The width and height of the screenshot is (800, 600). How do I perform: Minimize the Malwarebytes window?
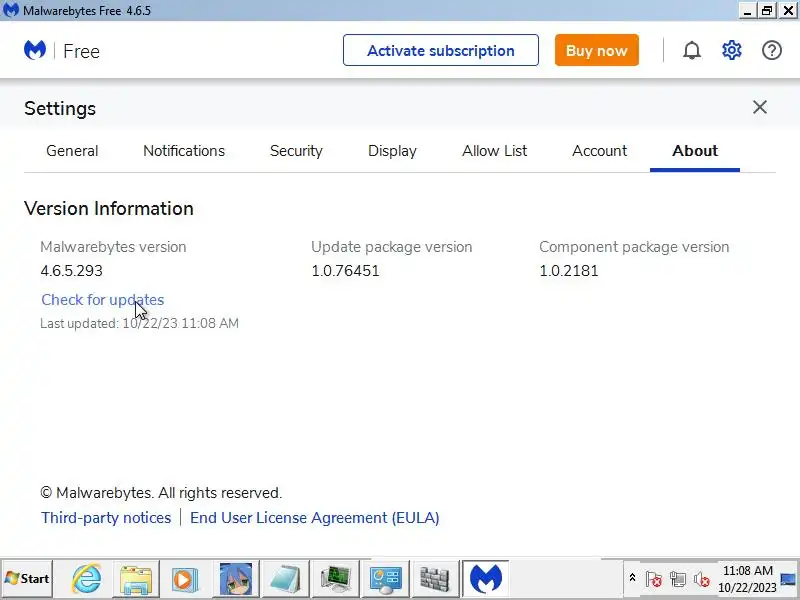(747, 11)
